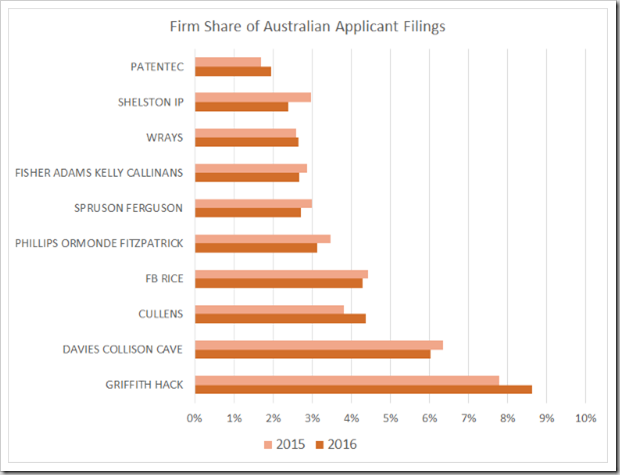The image size is (620, 475).
Task: Click the 5% x-axis tick label
Action: 390,418
